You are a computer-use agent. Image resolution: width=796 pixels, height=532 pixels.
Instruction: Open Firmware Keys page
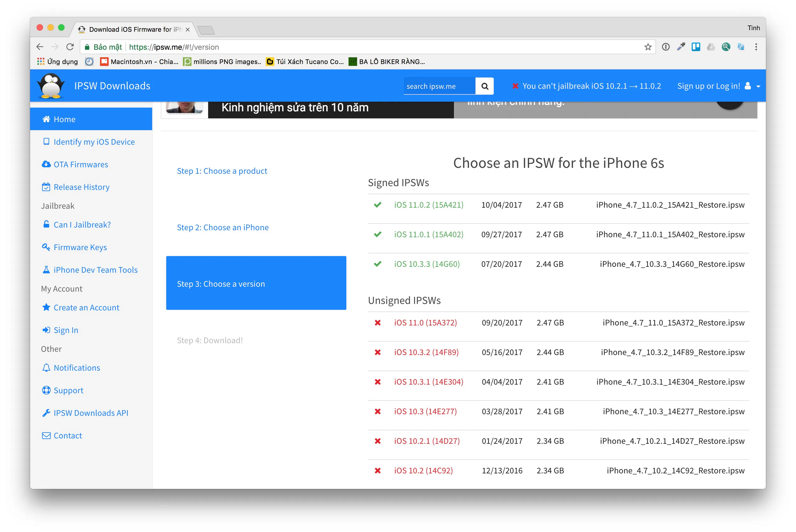tap(74, 247)
